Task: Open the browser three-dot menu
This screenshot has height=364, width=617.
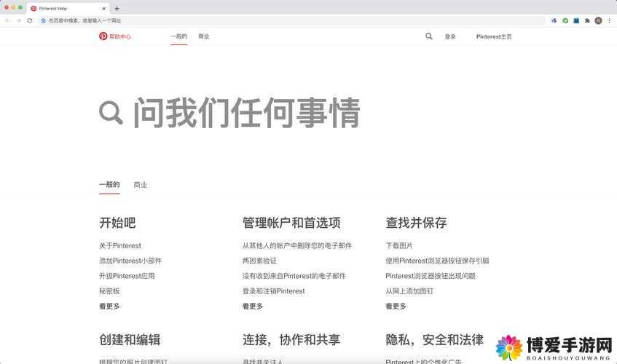Action: (x=609, y=20)
